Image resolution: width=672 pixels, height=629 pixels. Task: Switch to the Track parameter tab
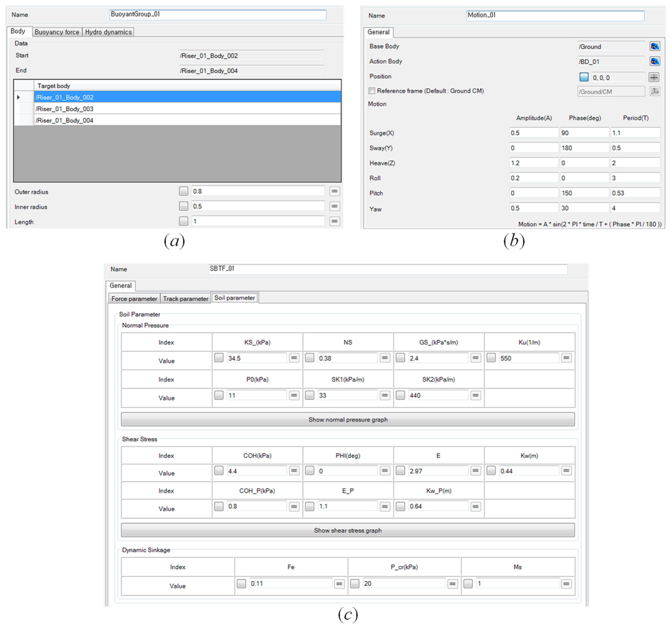coord(185,299)
